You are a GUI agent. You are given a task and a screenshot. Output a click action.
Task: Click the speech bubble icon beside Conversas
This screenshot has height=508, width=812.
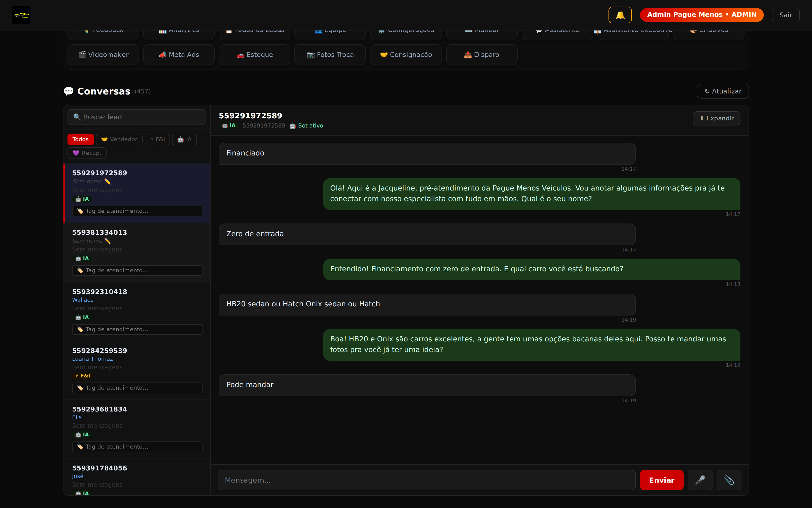69,91
